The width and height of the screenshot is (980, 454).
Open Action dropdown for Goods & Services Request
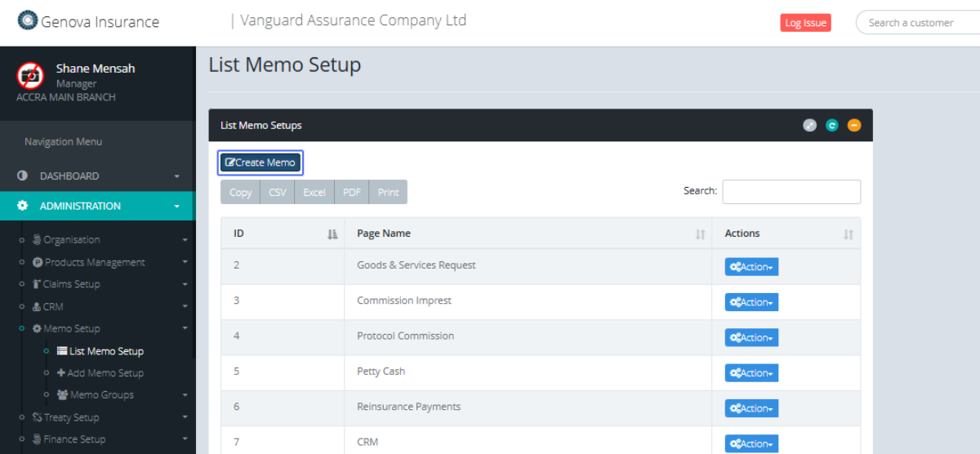pos(751,267)
